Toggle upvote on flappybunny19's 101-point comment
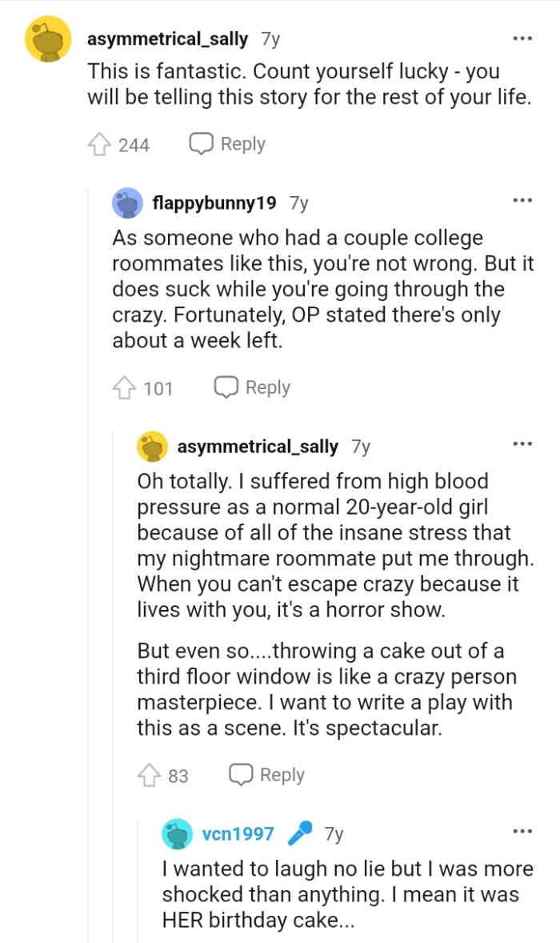 click(125, 387)
